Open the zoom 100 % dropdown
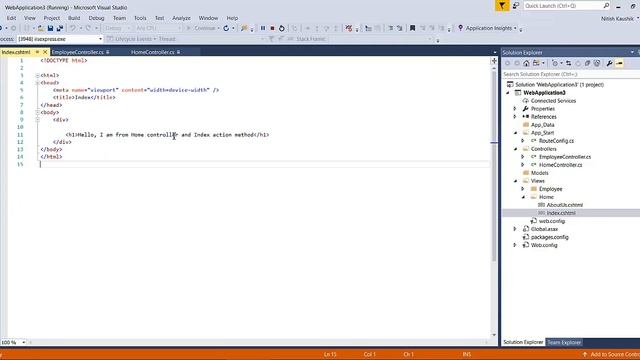 (24, 342)
